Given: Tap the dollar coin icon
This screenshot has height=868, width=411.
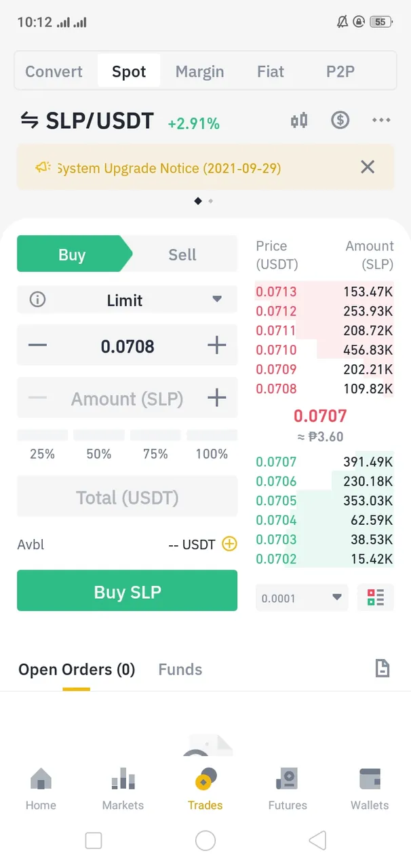Looking at the screenshot, I should pyautogui.click(x=340, y=121).
